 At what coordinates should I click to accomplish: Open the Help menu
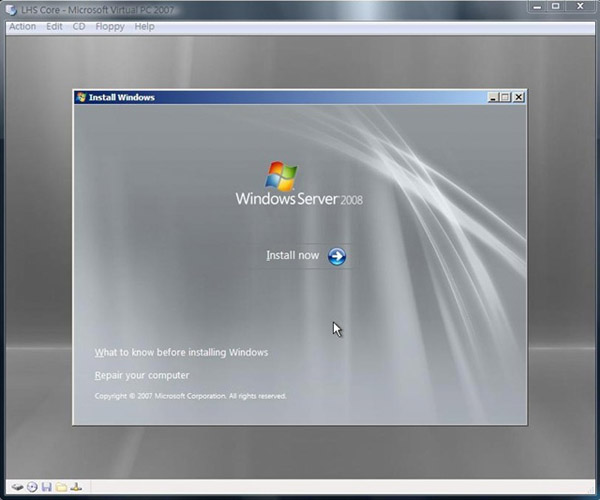click(x=145, y=26)
